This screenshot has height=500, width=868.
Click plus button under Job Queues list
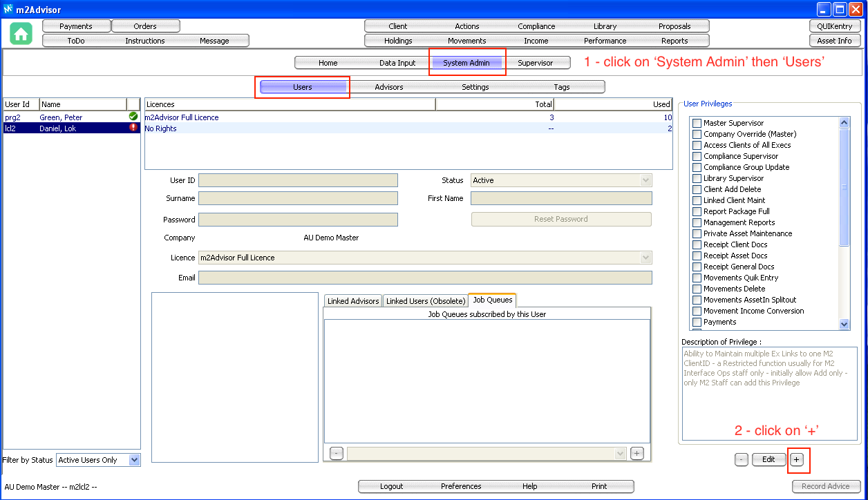tap(637, 454)
